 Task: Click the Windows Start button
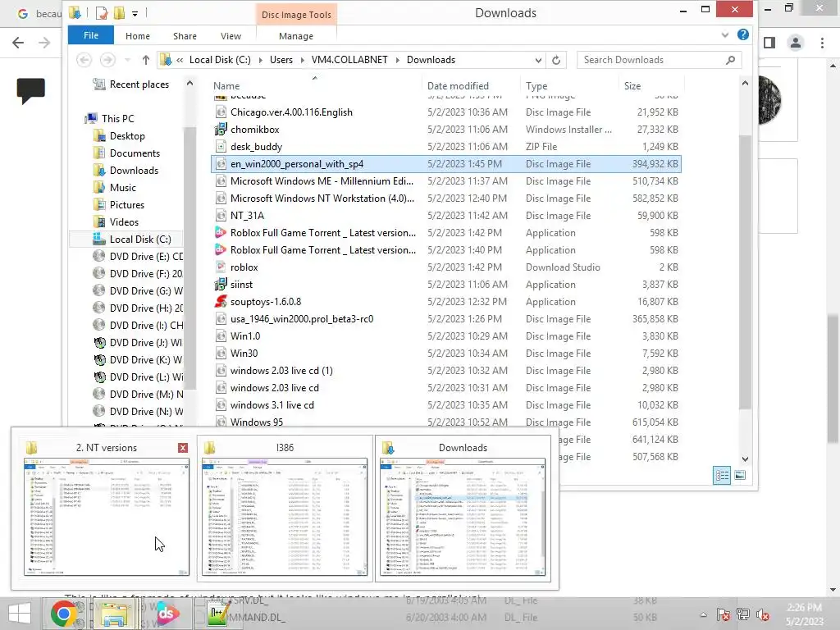pos(20,614)
